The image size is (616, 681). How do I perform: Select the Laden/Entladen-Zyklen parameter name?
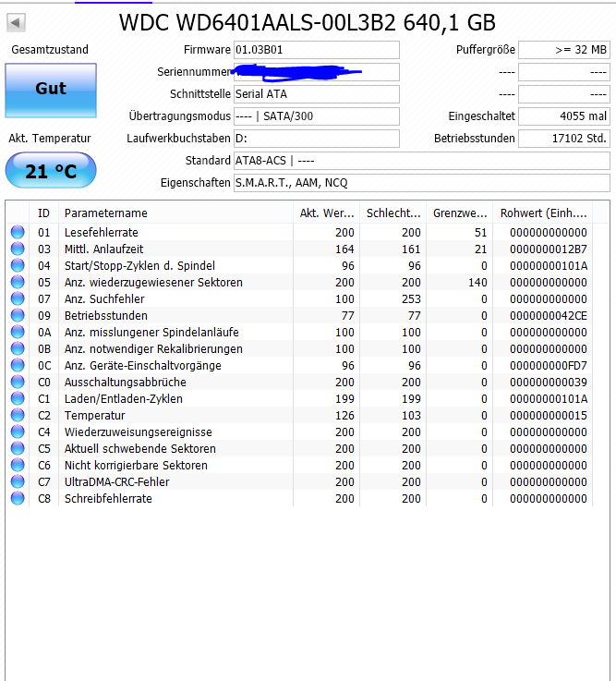tap(124, 398)
